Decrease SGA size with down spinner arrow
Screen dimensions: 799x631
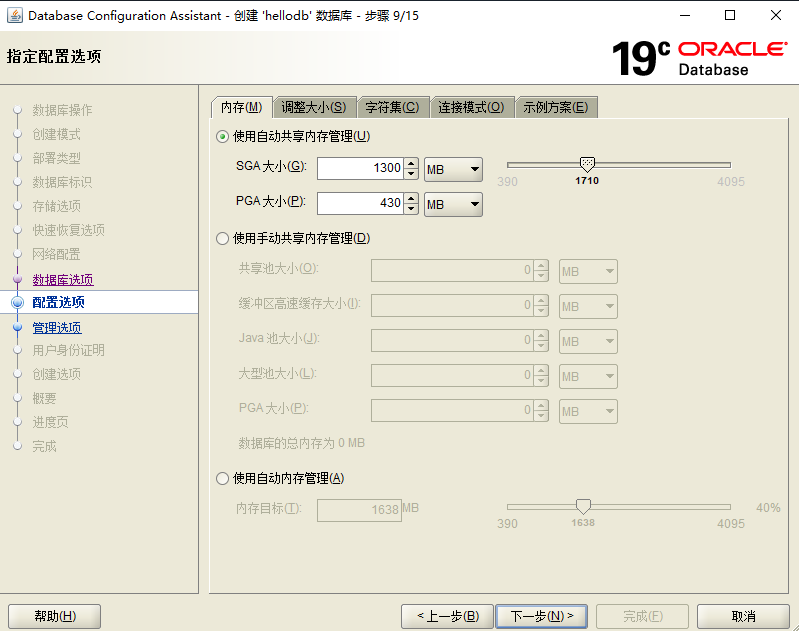411,174
